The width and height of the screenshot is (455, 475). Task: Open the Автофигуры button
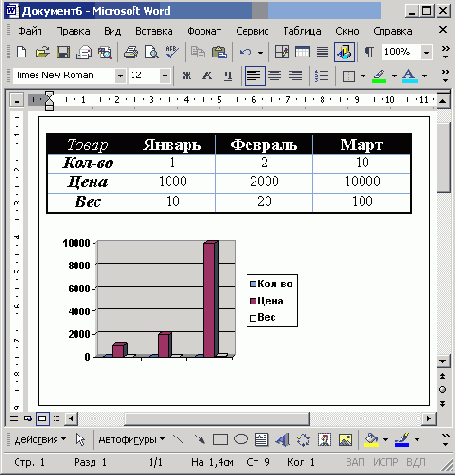pyautogui.click(x=132, y=440)
